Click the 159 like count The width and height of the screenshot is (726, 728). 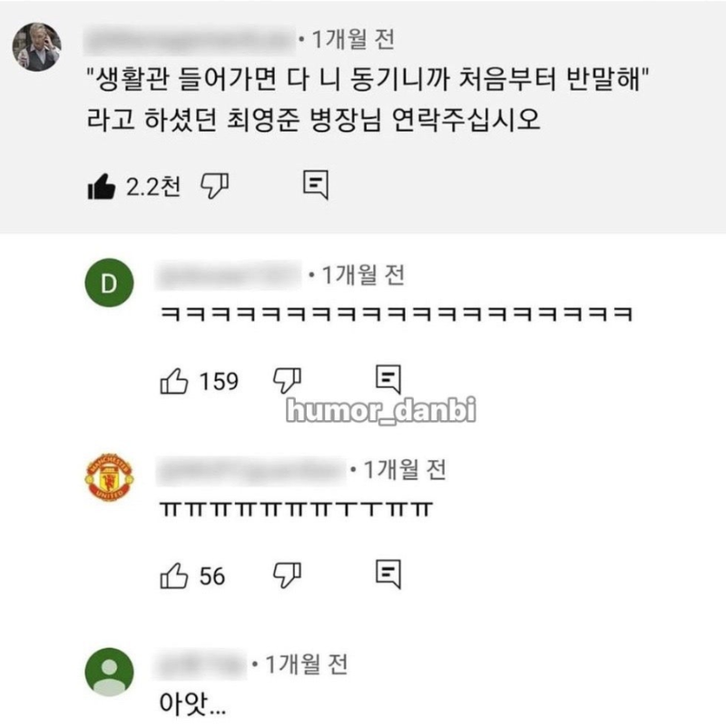219,381
